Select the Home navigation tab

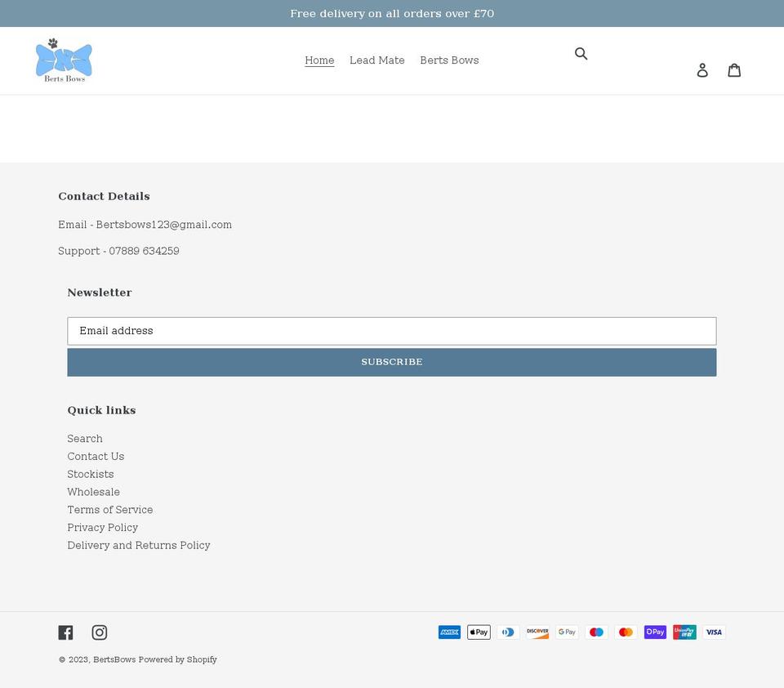(x=319, y=60)
